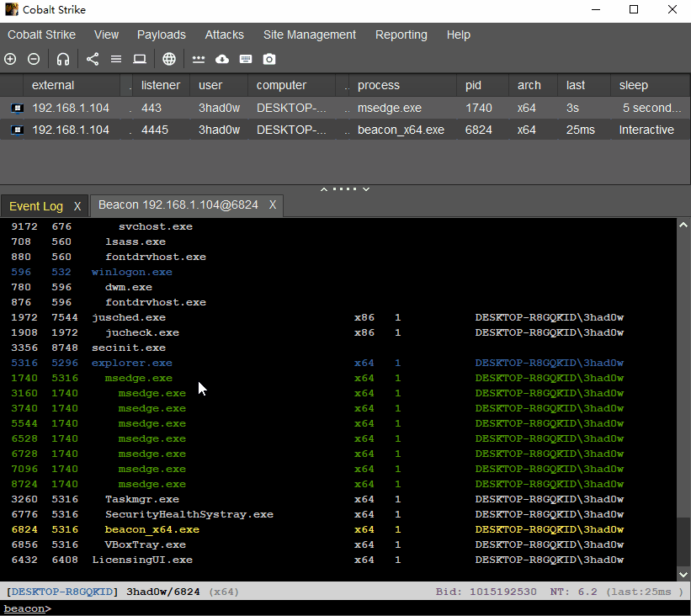The height and width of the screenshot is (616, 691).
Task: Open Keystrokes keyboard icon
Action: (x=246, y=59)
